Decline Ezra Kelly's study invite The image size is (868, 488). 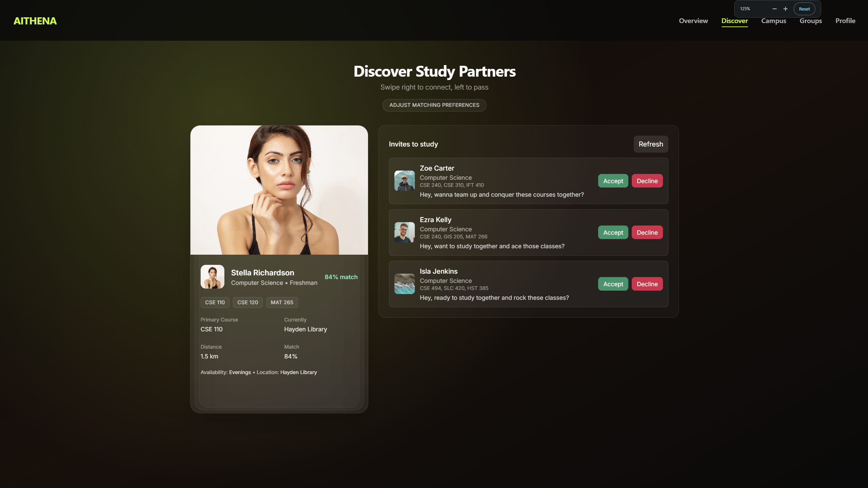click(x=647, y=233)
